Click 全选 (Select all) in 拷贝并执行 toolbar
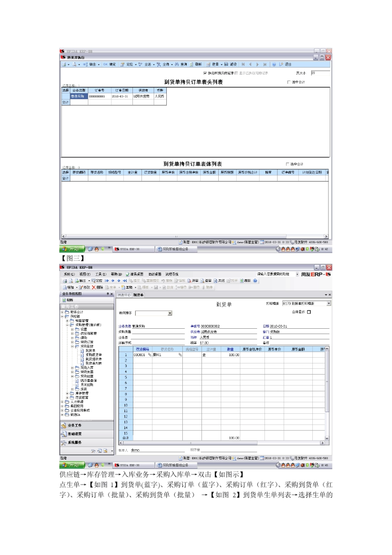Image resolution: width=392 pixels, height=555 pixels. point(145,64)
